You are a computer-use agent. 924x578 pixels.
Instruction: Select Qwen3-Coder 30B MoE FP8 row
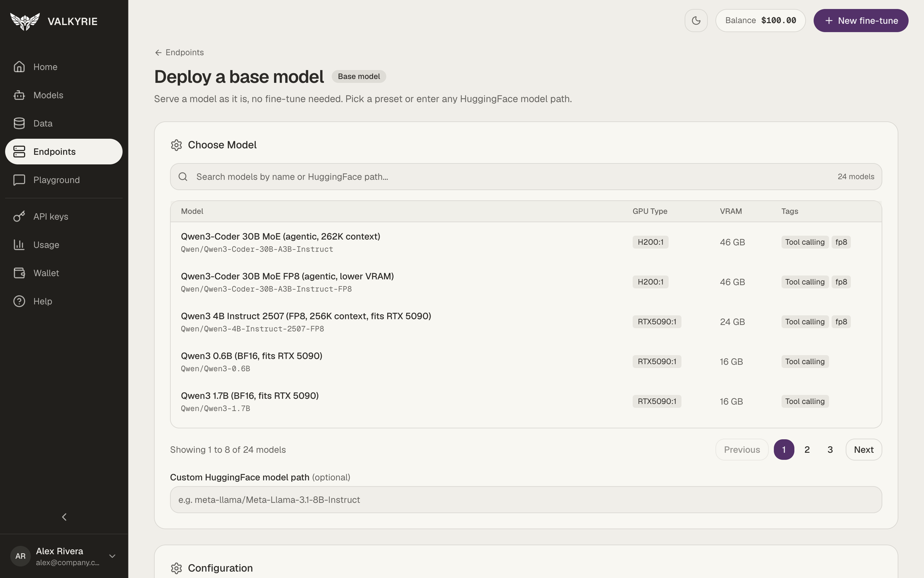pyautogui.click(x=526, y=282)
